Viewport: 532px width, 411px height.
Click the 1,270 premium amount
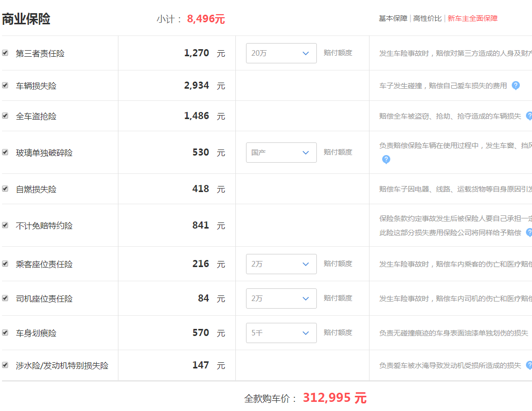196,53
